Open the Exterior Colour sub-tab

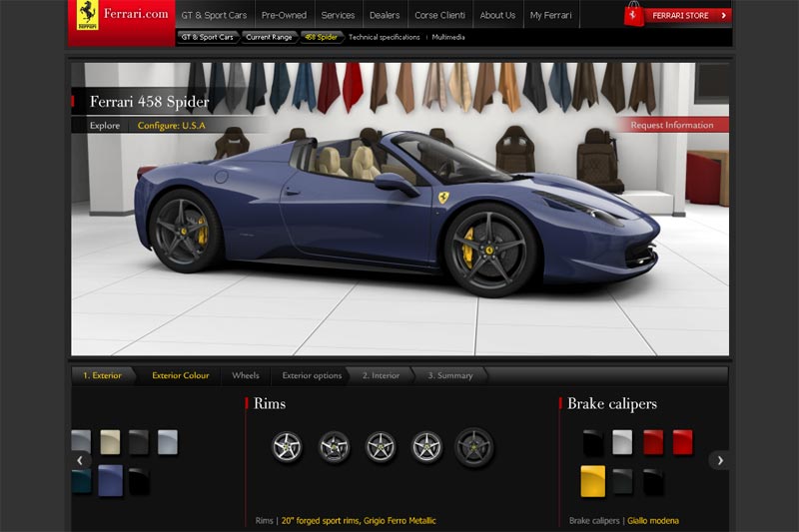click(181, 375)
